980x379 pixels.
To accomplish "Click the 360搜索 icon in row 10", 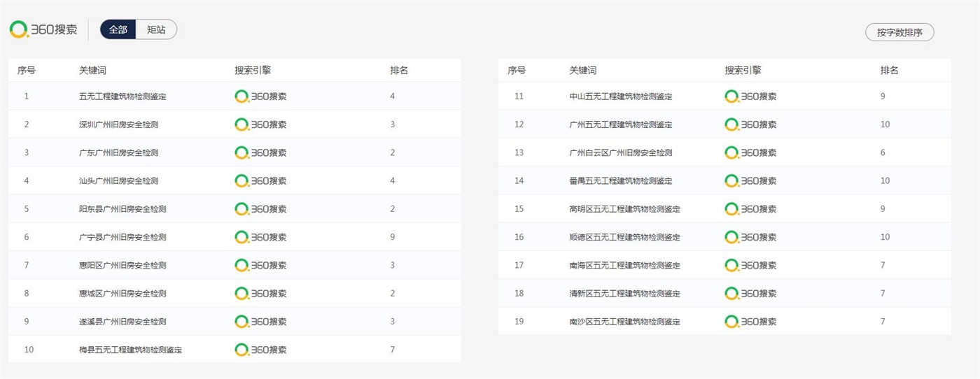I will [260, 350].
